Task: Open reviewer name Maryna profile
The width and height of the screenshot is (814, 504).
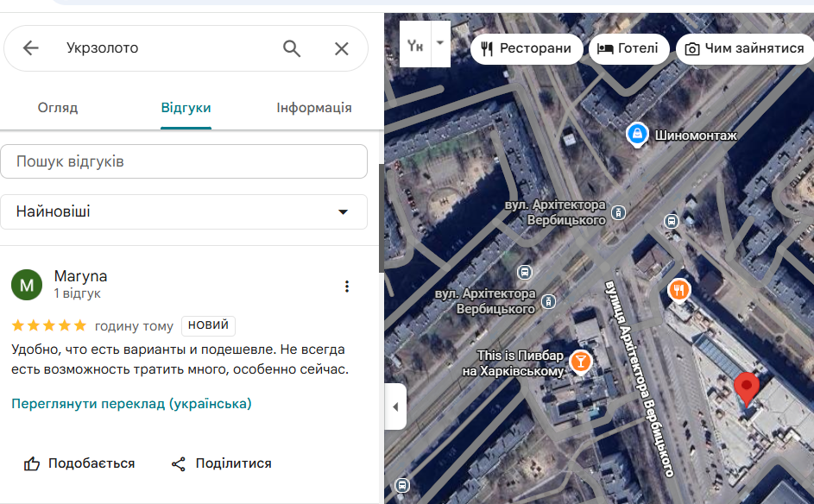Action: [x=80, y=276]
